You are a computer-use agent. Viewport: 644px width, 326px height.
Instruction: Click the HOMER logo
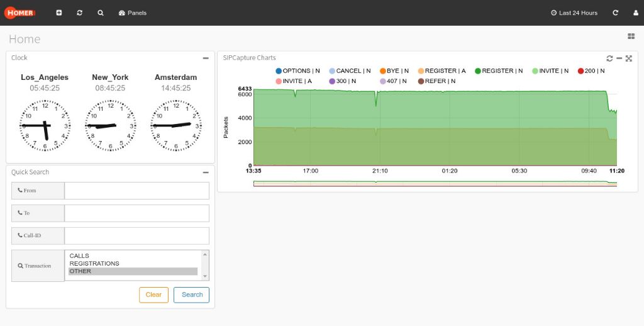[21, 13]
